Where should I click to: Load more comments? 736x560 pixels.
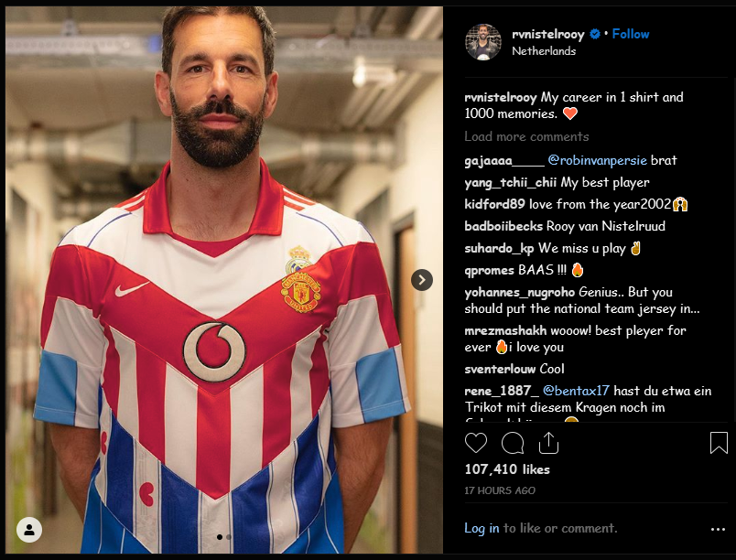pos(526,136)
